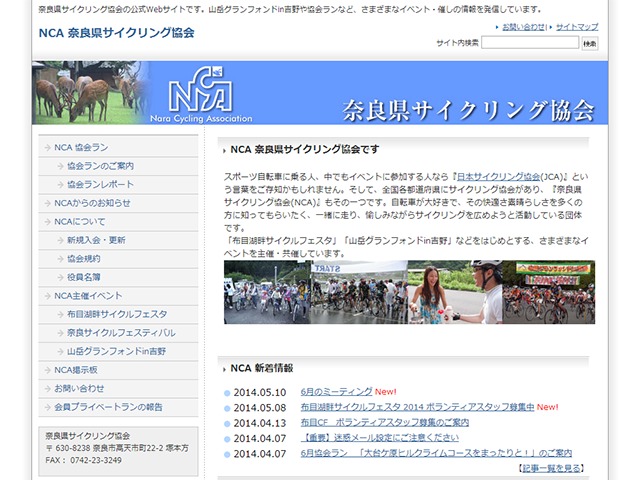The height and width of the screenshot is (480, 640).
Task: Click the お問い合わせ link in the header
Action: coord(523,27)
